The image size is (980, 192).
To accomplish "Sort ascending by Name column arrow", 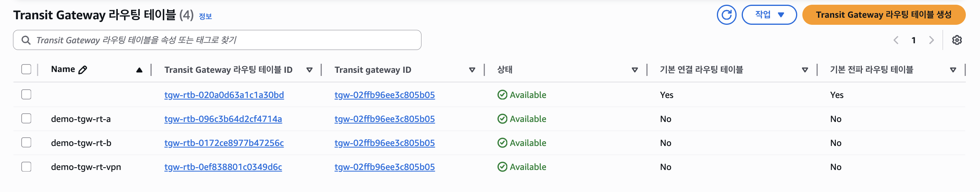I will tap(139, 70).
